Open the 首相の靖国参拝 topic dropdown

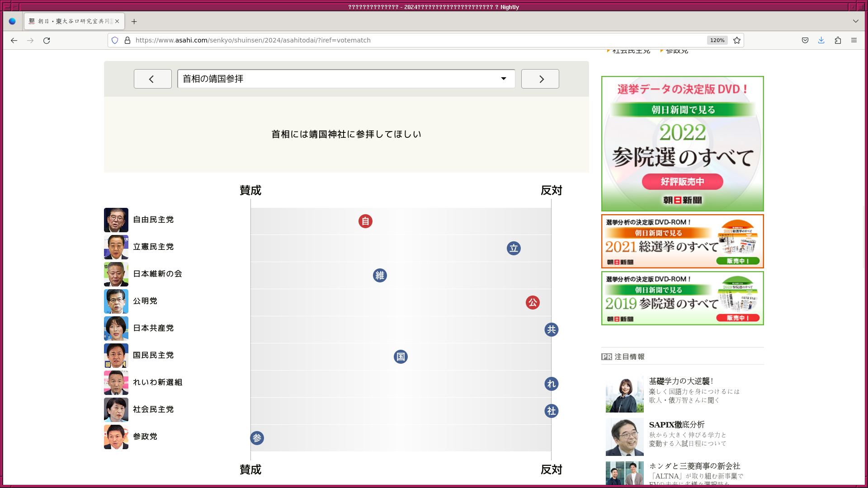coord(346,79)
